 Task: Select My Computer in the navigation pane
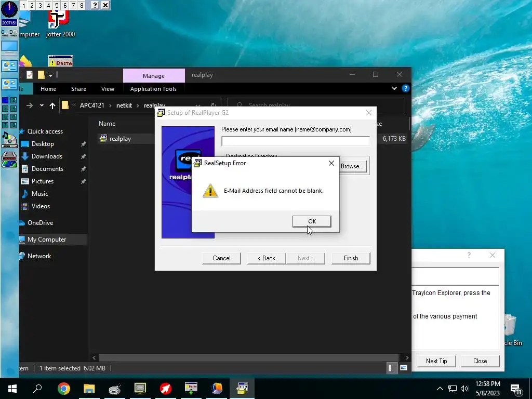coord(46,240)
